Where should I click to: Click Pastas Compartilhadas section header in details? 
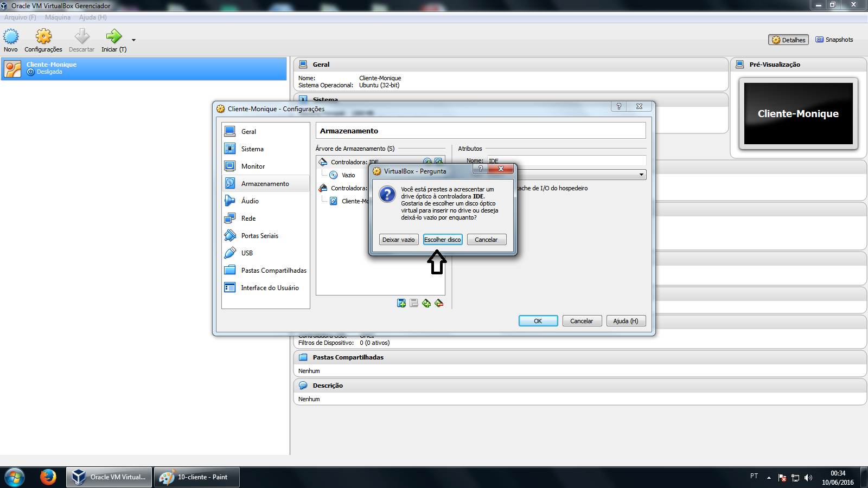coord(580,357)
